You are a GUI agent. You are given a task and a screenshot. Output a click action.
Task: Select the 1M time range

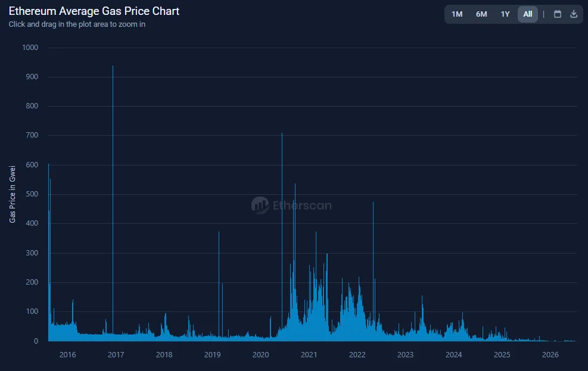pyautogui.click(x=457, y=14)
